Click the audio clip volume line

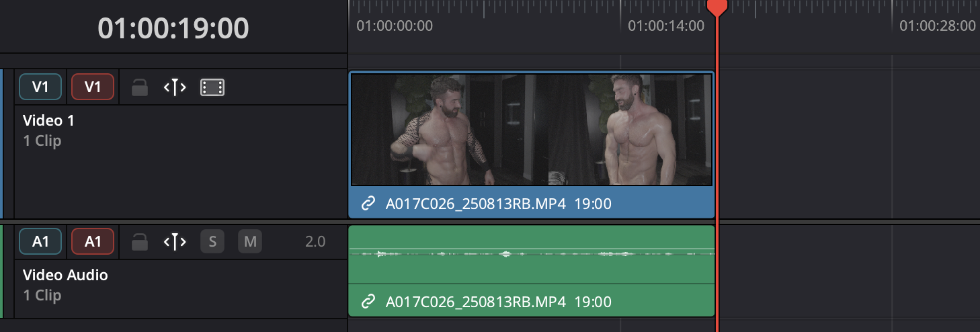point(531,249)
